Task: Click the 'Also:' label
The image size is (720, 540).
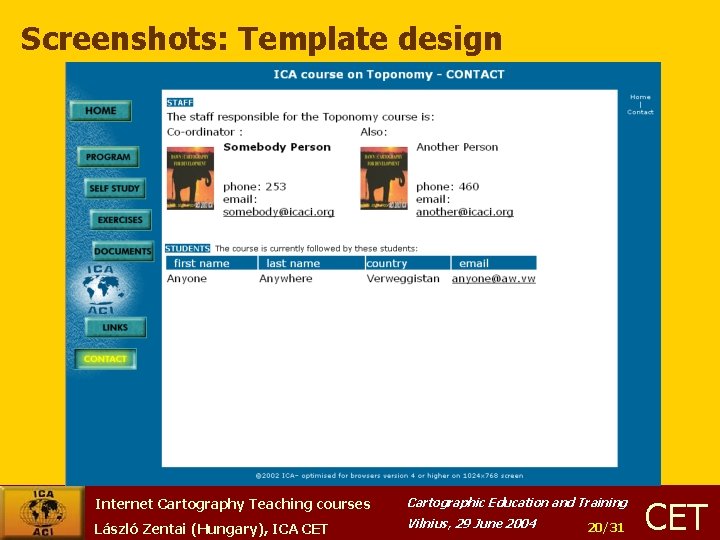Action: pyautogui.click(x=374, y=132)
